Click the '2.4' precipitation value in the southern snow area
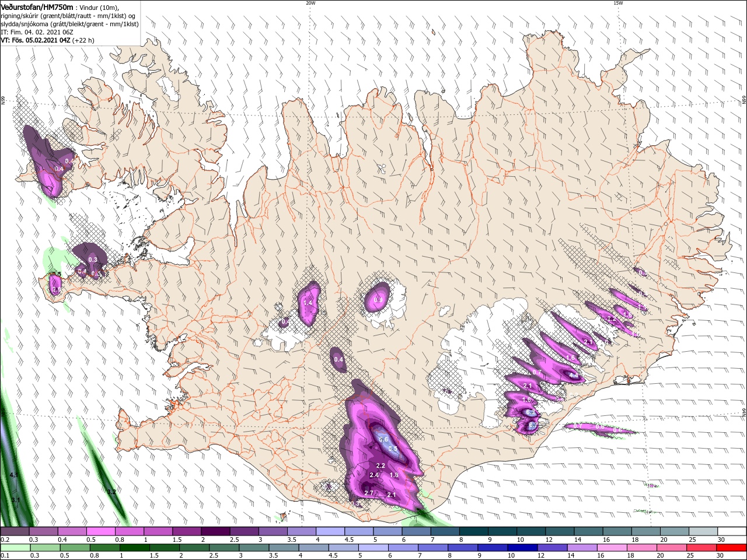This screenshot has width=747, height=560. pyautogui.click(x=374, y=475)
